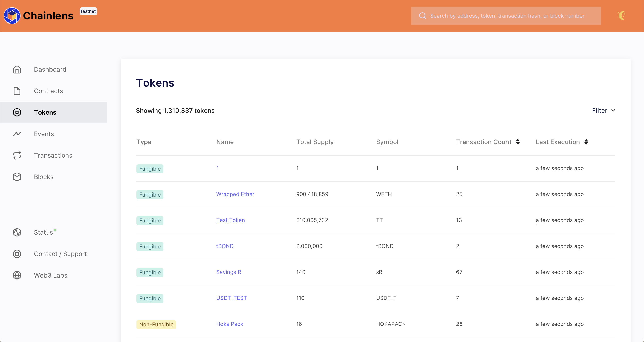Click the Chainlens logo icon
The image size is (644, 342).
tap(12, 15)
